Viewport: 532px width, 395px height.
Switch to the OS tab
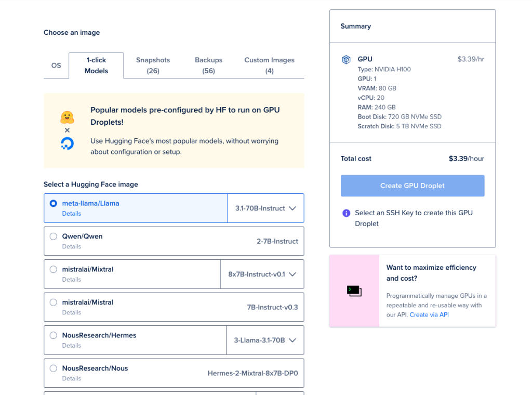coord(56,65)
